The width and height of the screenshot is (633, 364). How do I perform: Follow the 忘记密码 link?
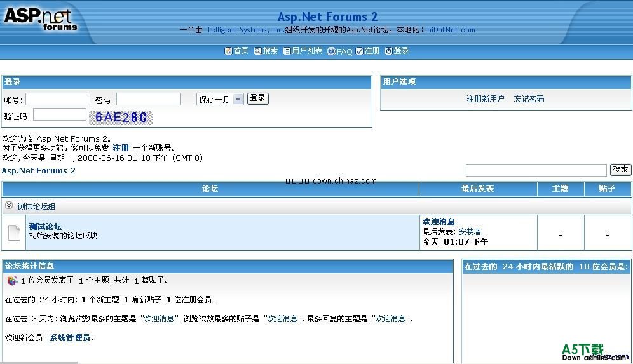coord(529,99)
